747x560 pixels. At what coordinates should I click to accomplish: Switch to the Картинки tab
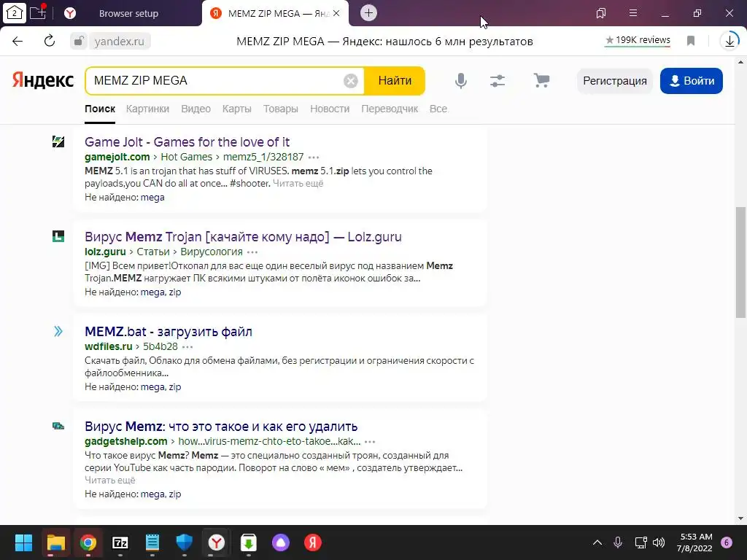point(147,109)
